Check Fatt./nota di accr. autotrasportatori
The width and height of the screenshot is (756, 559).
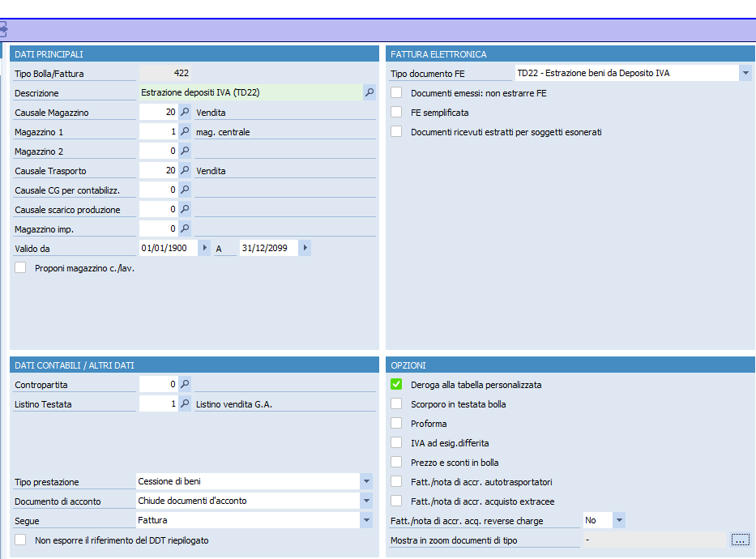[x=396, y=481]
